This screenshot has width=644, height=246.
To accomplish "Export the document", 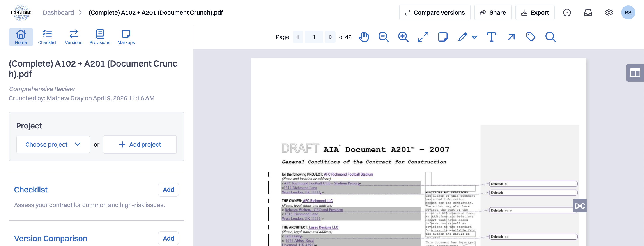I will coord(535,12).
